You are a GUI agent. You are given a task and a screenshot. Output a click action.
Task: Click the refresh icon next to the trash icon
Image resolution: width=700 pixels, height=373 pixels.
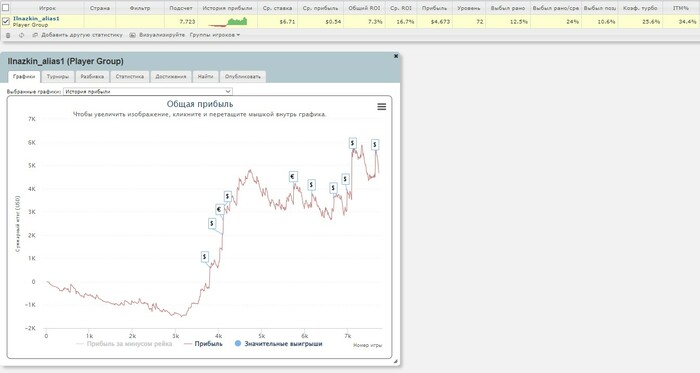tap(21, 35)
